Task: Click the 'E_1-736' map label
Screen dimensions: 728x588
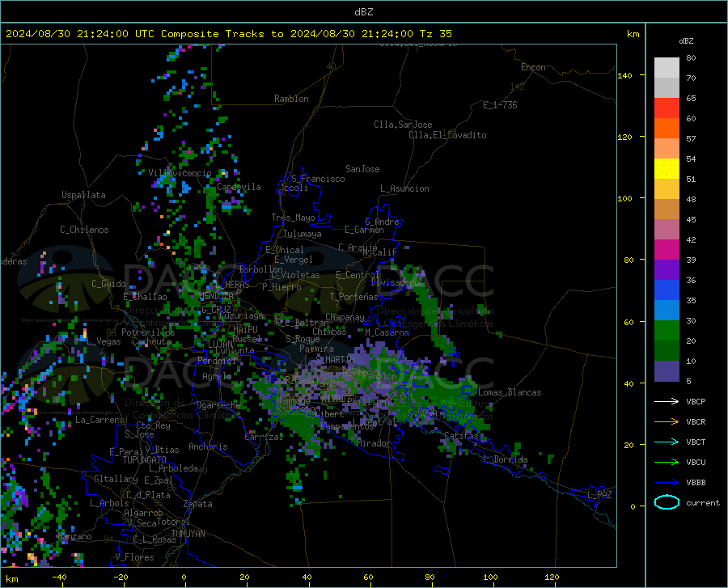Action: click(500, 105)
